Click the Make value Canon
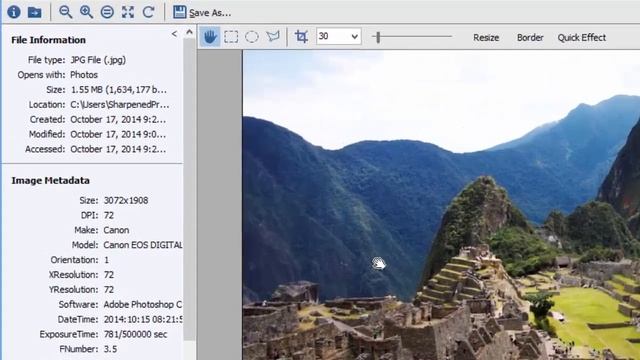640x360 pixels. click(116, 230)
